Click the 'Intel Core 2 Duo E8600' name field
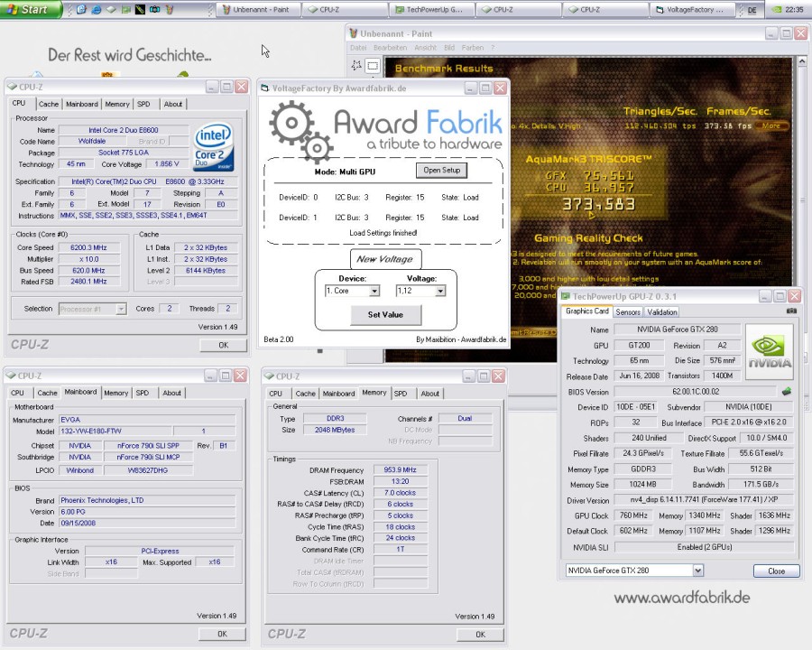This screenshot has height=650, width=812. (124, 130)
